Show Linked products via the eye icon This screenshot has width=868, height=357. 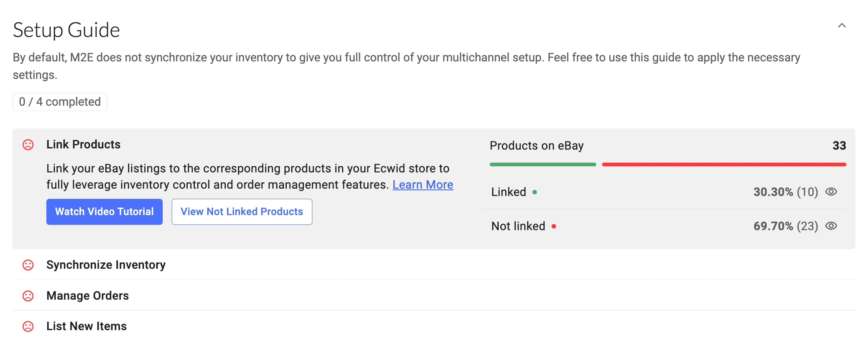[832, 192]
